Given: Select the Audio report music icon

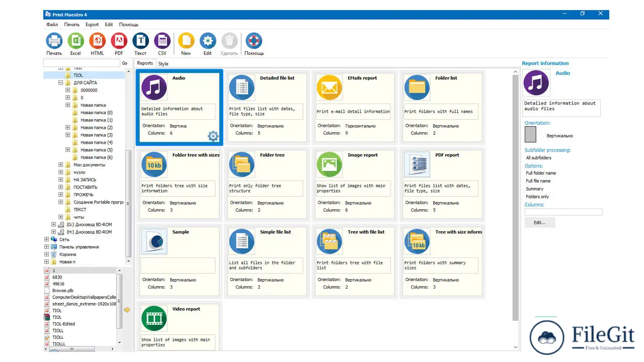Looking at the screenshot, I should coord(154,87).
